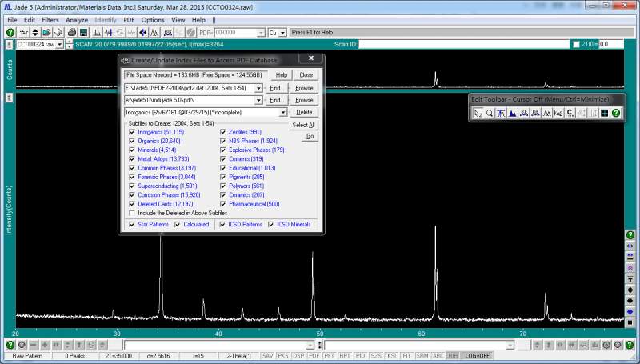The width and height of the screenshot is (640, 364).
Task: Click the print icon in main toolbar
Action: (71, 33)
